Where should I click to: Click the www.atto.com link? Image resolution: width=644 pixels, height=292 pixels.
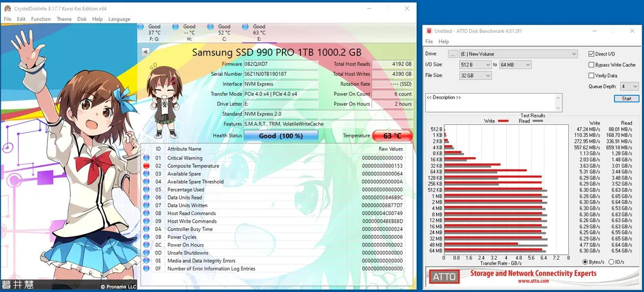[x=533, y=281]
